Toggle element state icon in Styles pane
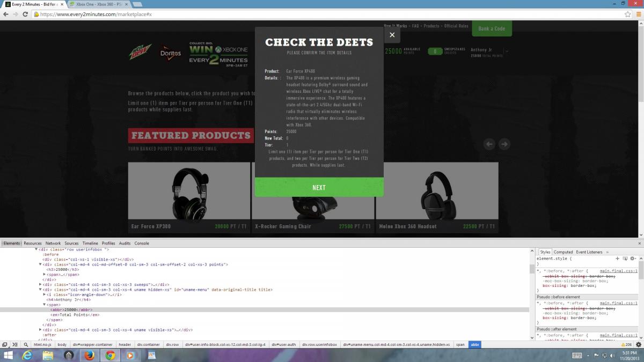This screenshot has width=644, height=362. [625, 258]
